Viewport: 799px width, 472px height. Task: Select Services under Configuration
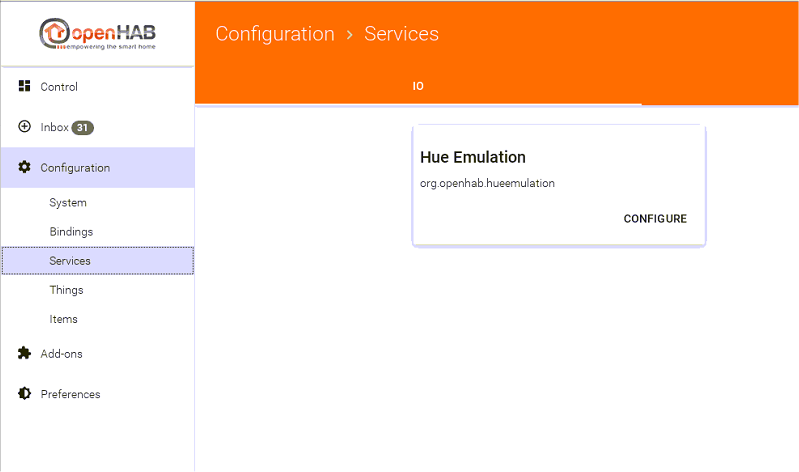[x=70, y=261]
